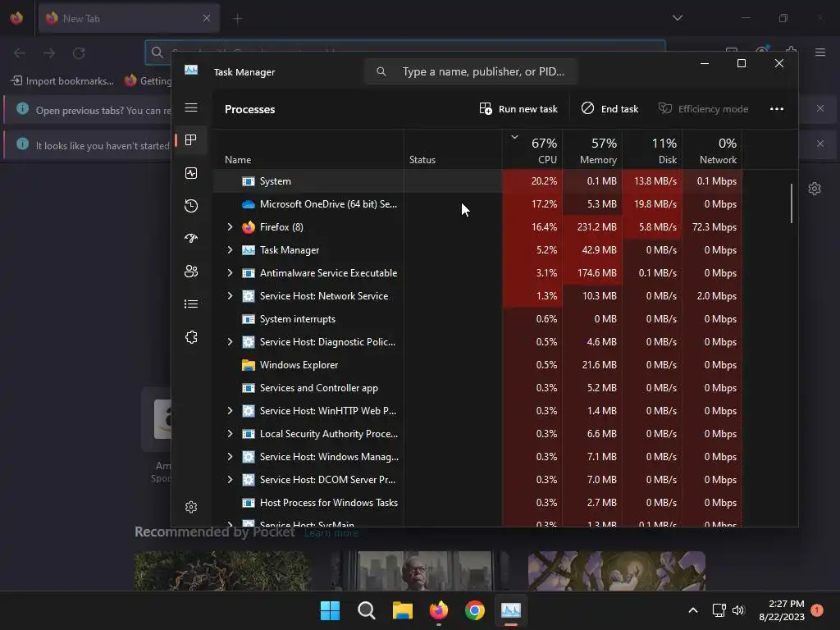This screenshot has width=840, height=630.
Task: Open Task Manager settings gear
Action: click(x=191, y=507)
